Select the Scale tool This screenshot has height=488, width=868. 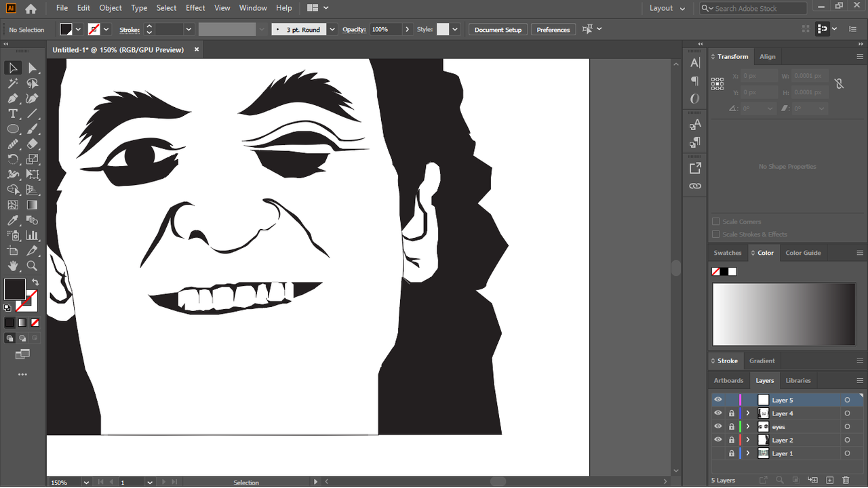point(32,159)
